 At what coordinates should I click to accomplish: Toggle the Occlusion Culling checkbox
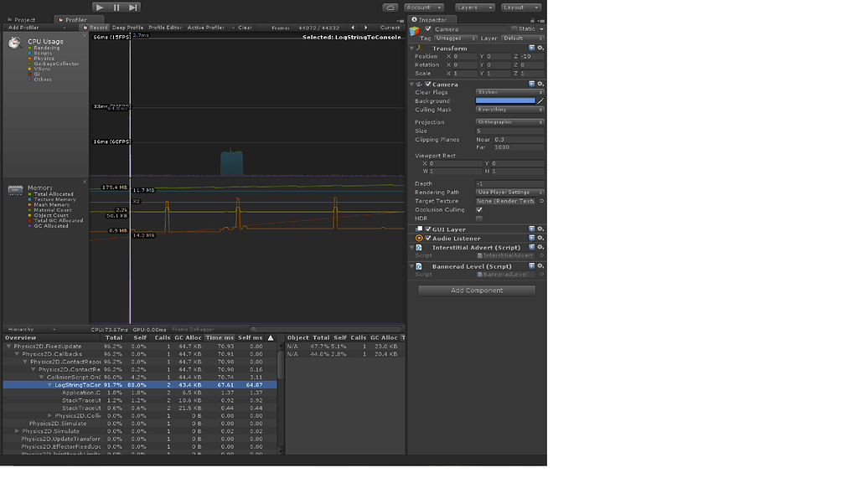[480, 209]
